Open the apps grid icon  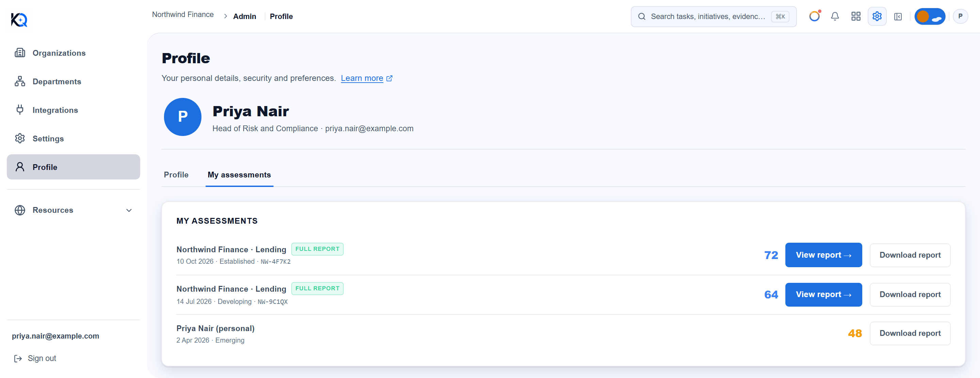pos(855,16)
